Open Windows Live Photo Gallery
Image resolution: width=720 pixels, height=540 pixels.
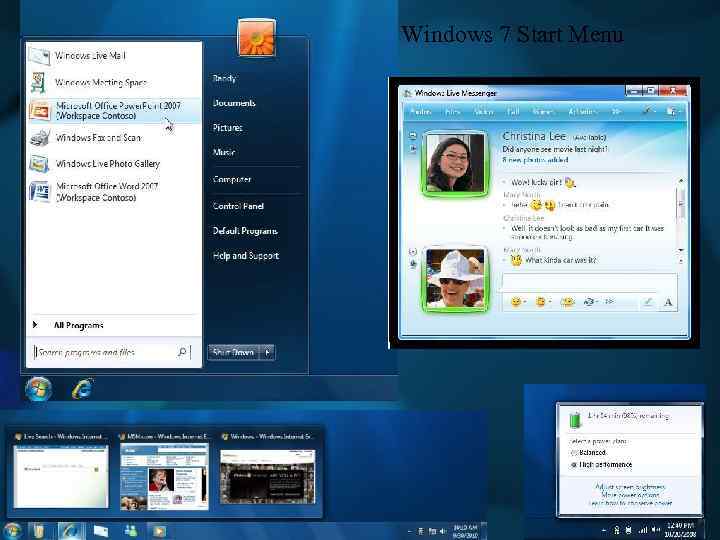(x=114, y=163)
